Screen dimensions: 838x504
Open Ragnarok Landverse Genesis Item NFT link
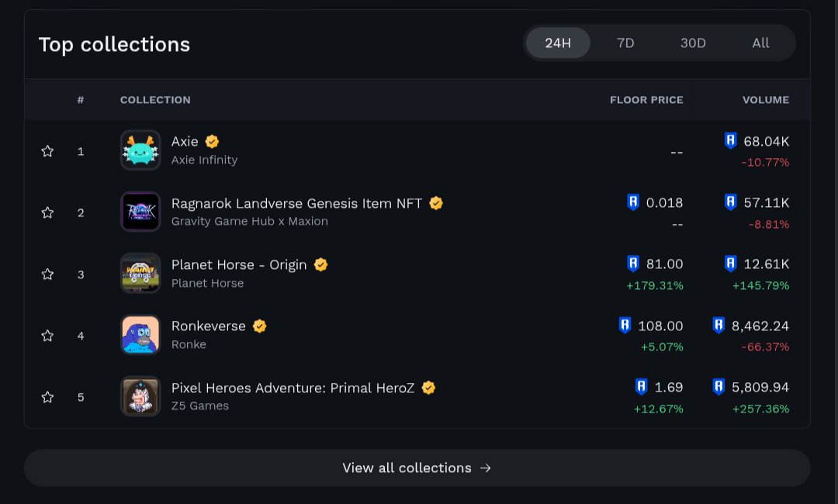click(296, 203)
